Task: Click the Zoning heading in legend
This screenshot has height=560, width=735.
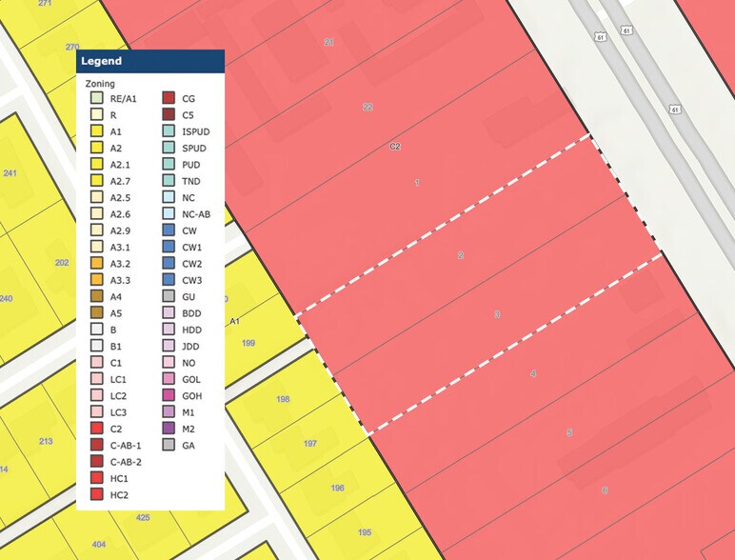Action: (100, 84)
